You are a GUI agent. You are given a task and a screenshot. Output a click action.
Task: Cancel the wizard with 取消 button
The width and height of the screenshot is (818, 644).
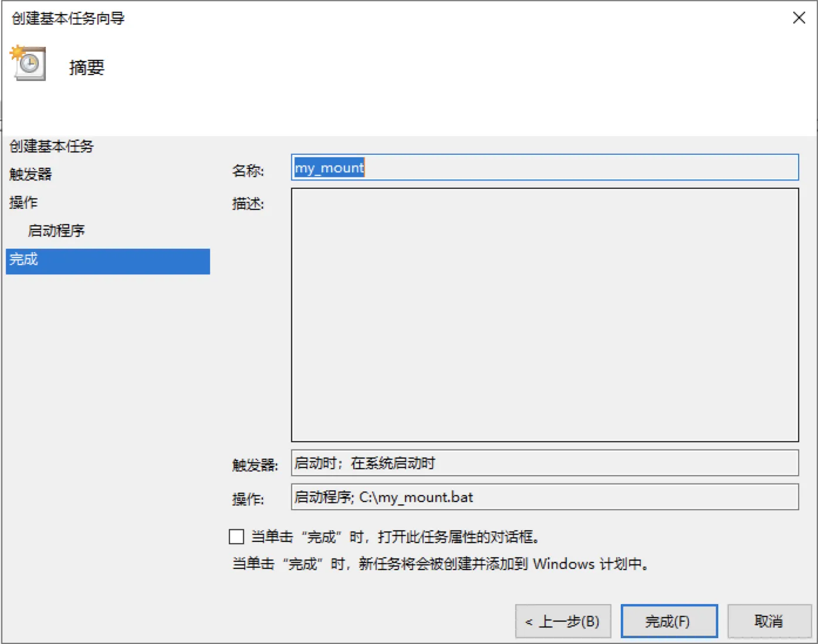point(769,621)
